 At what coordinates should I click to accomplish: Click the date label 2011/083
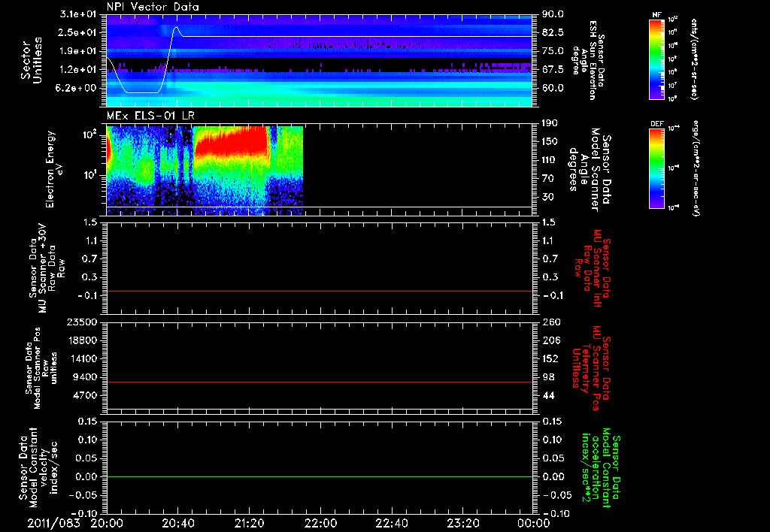pos(53,523)
